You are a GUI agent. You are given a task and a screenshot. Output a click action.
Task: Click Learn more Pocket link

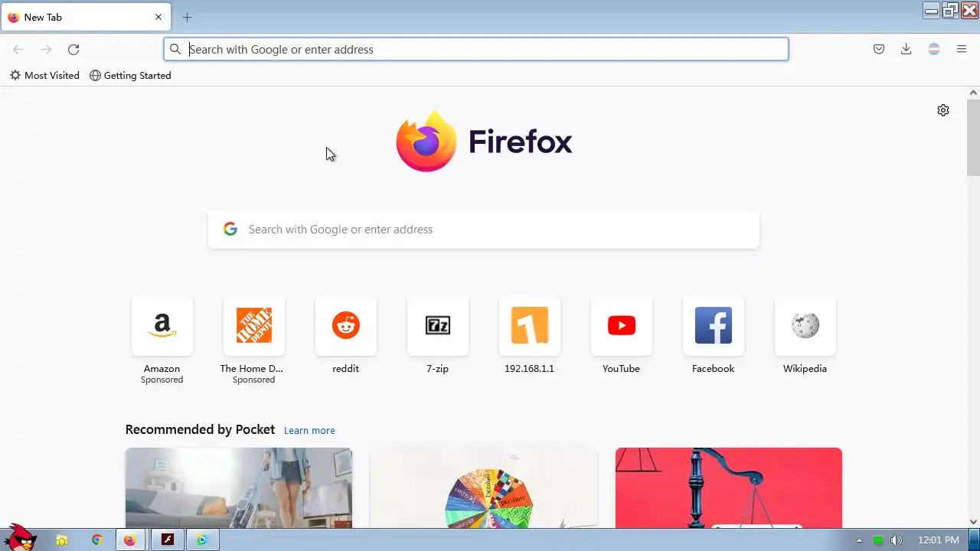coord(309,430)
